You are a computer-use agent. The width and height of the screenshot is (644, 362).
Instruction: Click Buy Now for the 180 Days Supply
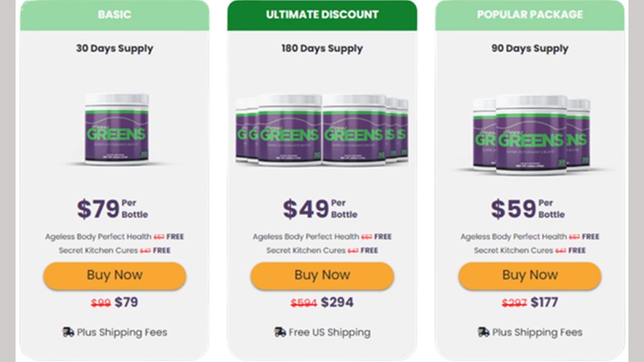[x=322, y=276]
